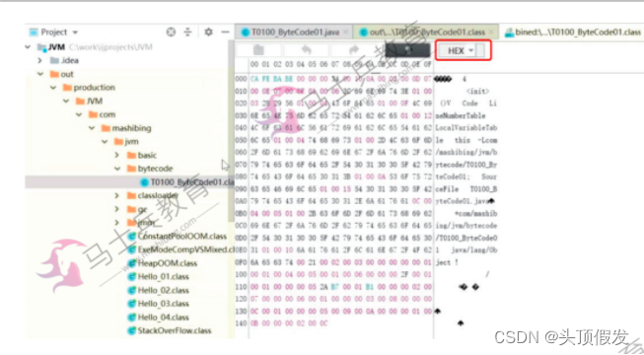The height and width of the screenshot is (355, 644).
Task: Click the .idea folder icon
Action: [x=54, y=60]
